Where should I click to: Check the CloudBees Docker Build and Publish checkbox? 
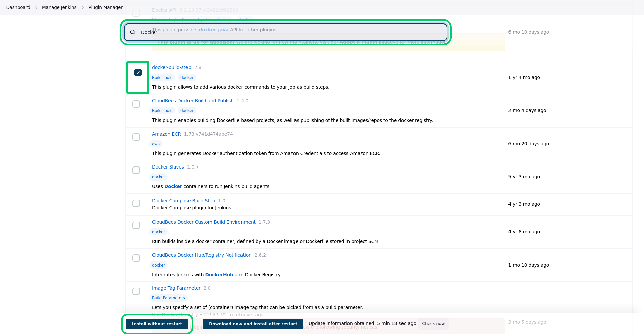[x=136, y=104]
